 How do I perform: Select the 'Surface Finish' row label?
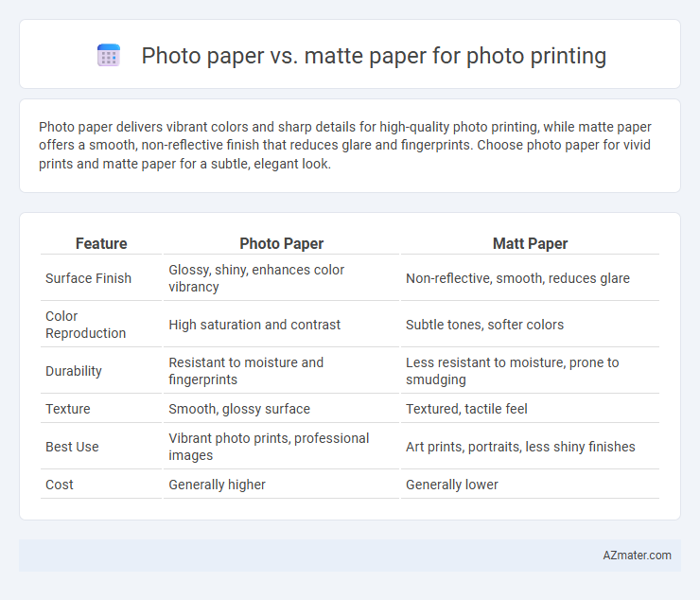click(x=88, y=278)
